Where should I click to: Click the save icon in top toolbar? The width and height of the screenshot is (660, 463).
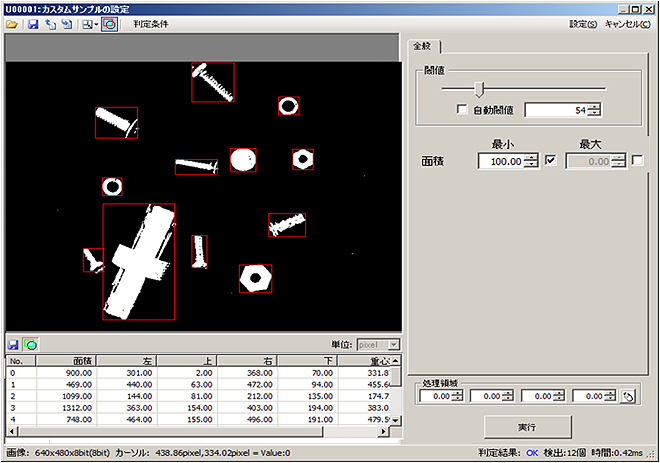click(33, 23)
